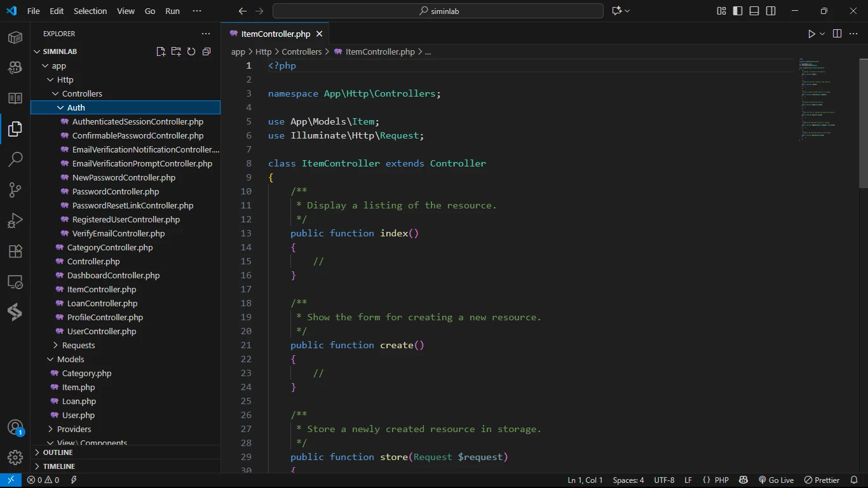This screenshot has width=868, height=488.
Task: Toggle the bottom panel layout button
Action: point(754,11)
